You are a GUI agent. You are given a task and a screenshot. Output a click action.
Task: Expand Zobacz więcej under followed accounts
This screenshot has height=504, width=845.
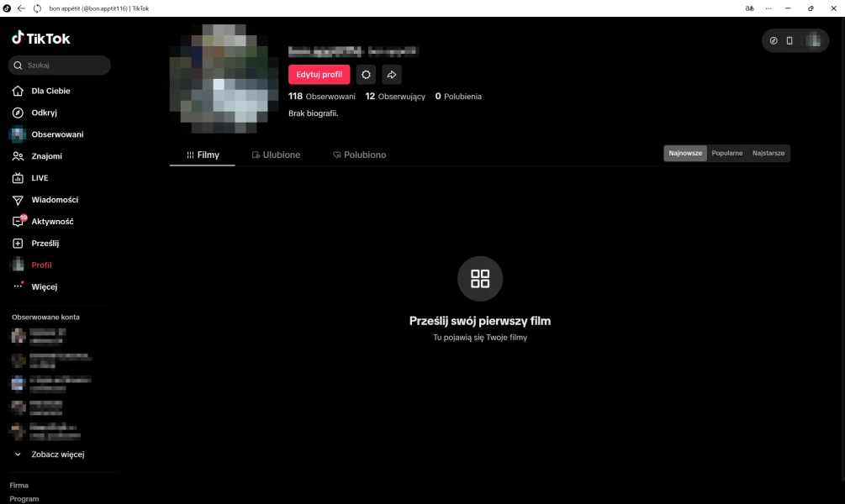tap(57, 454)
